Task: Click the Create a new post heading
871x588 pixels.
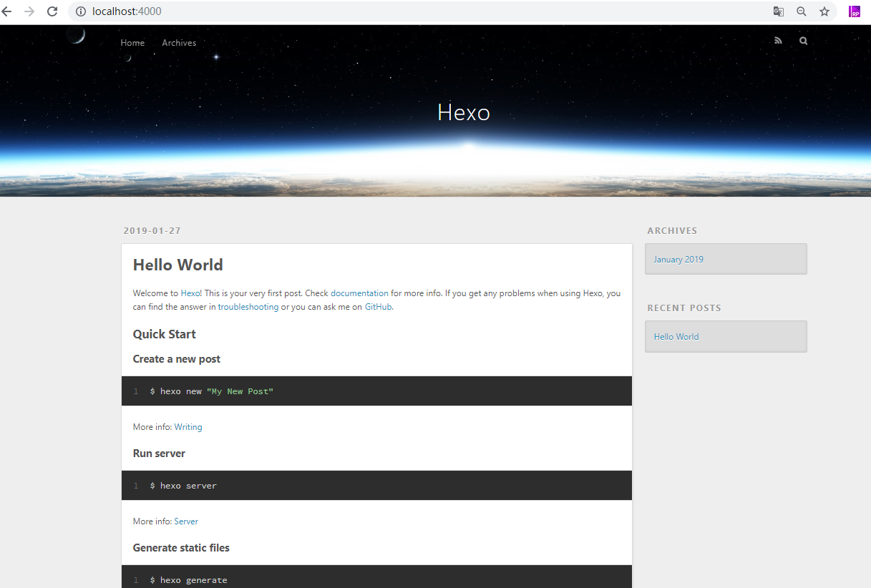Action: click(177, 359)
